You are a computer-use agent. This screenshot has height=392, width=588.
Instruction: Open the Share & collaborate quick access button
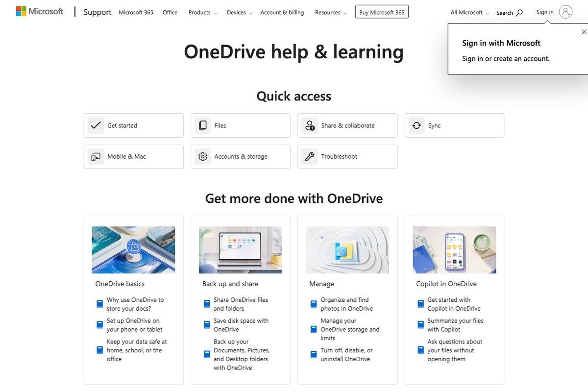(347, 125)
